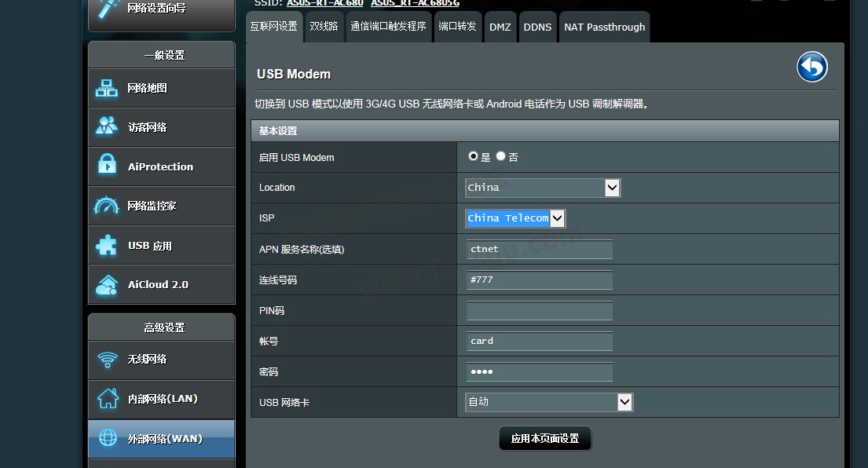Click the 网络监控家 gauge icon

106,206
